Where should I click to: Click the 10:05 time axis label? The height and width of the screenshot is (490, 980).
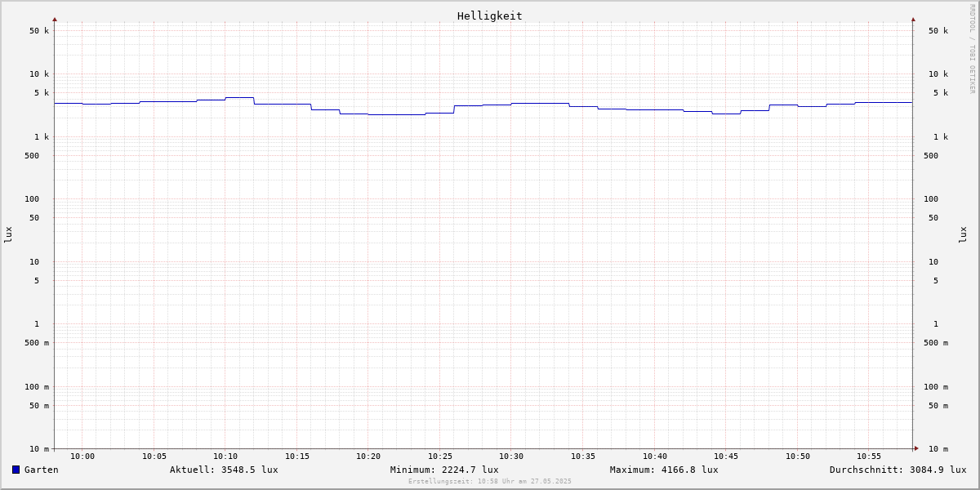click(x=154, y=457)
